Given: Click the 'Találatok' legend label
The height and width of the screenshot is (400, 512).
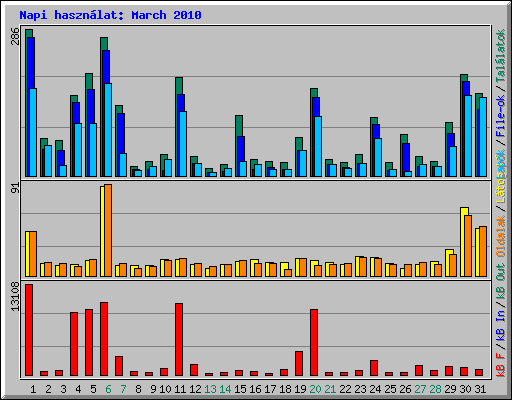Looking at the screenshot, I should click(501, 57).
